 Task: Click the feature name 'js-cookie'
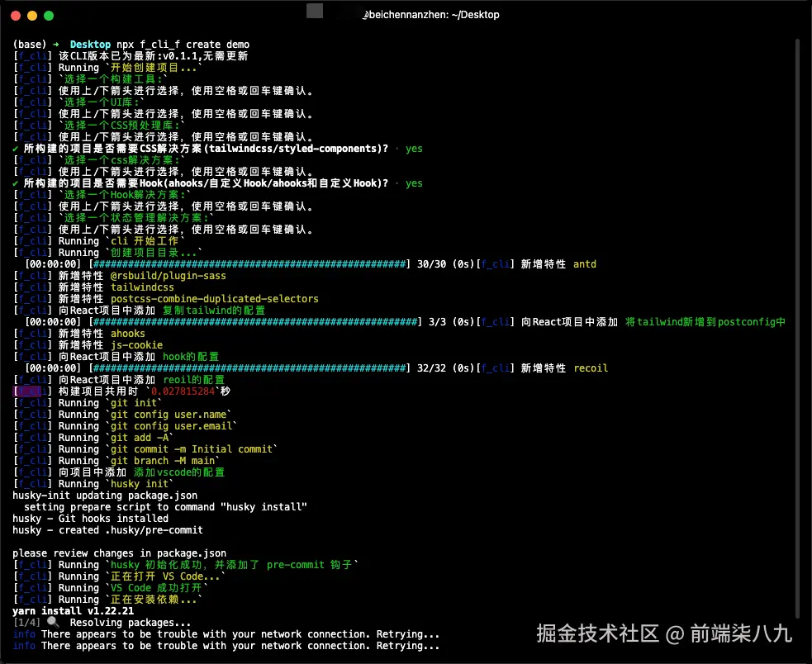coord(137,345)
